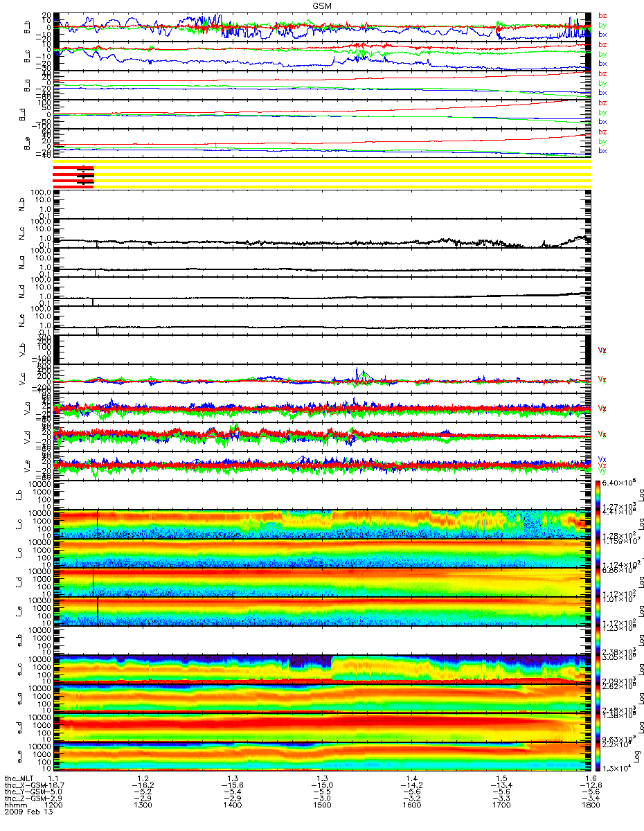Image resolution: width=644 pixels, height=831 pixels.
Task: Click inside the e_c electron energy spectrogram
Action: (x=322, y=668)
